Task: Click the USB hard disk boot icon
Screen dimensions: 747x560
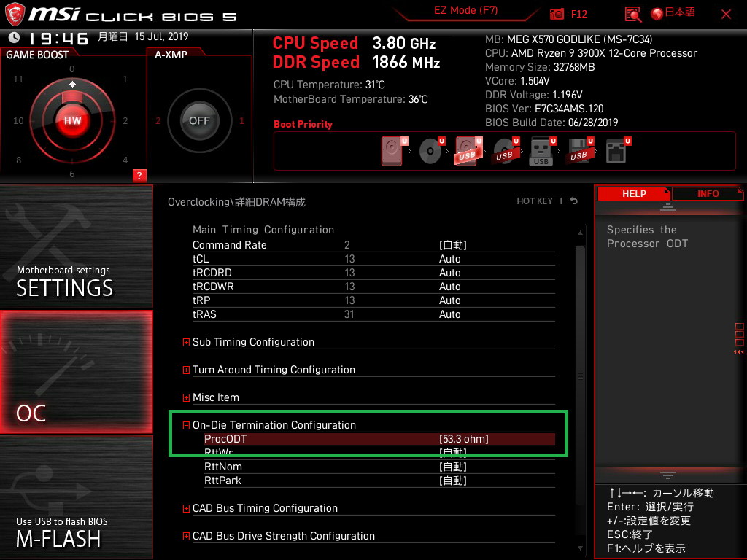Action: [467, 151]
